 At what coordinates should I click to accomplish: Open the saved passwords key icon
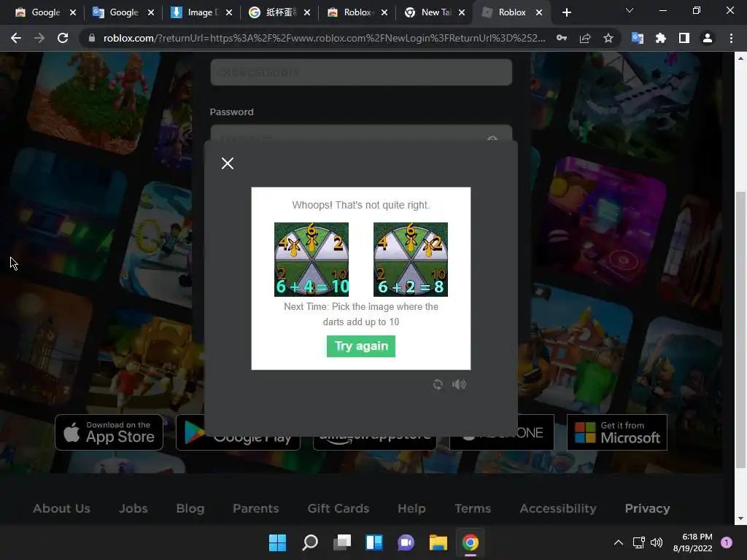tap(562, 38)
